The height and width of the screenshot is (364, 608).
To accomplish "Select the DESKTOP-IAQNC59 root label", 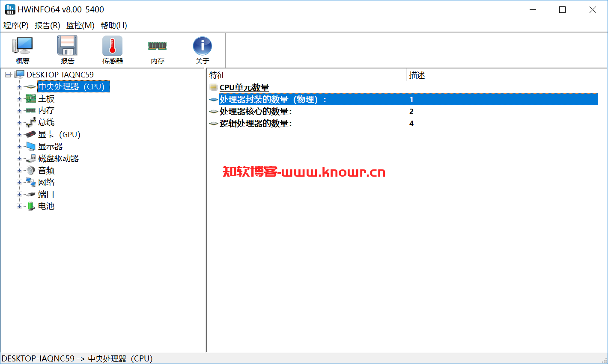I will 60,75.
